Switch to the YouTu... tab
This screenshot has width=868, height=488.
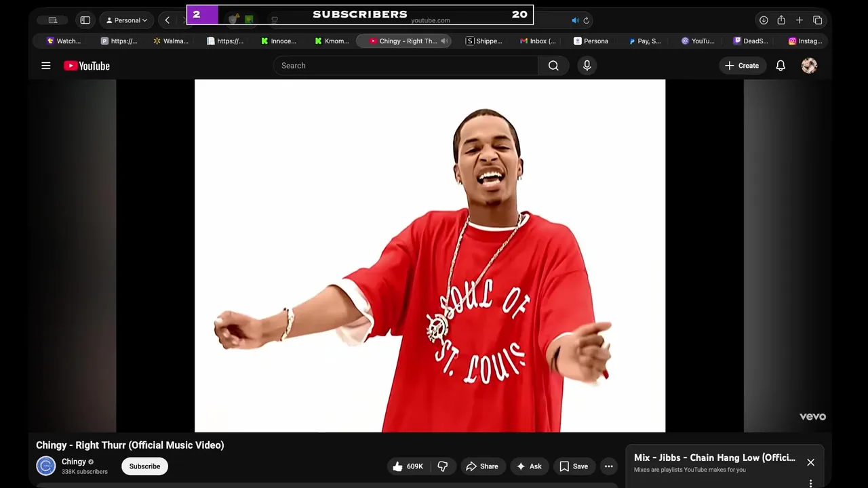click(698, 41)
